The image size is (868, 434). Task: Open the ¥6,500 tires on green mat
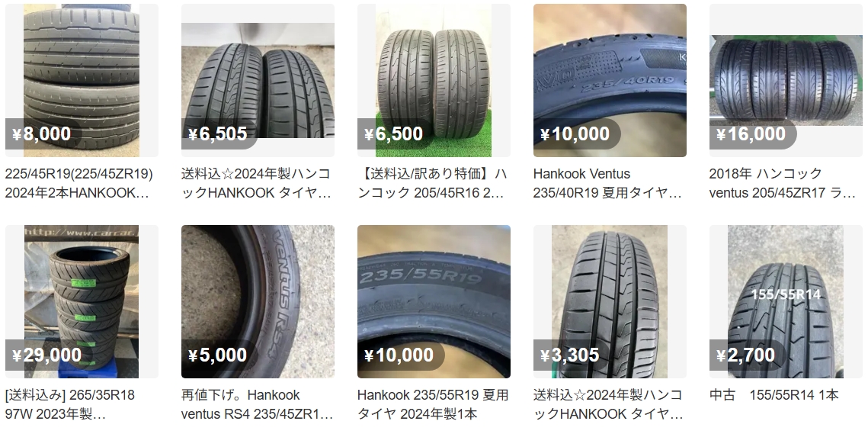coord(434,80)
